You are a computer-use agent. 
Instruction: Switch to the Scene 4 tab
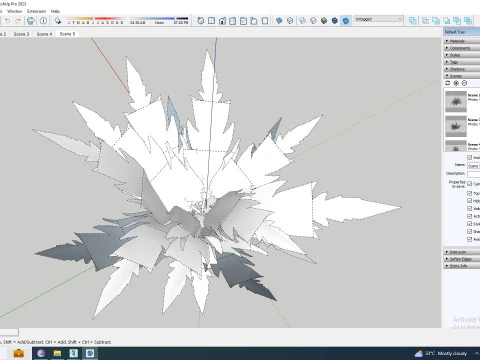coord(44,34)
